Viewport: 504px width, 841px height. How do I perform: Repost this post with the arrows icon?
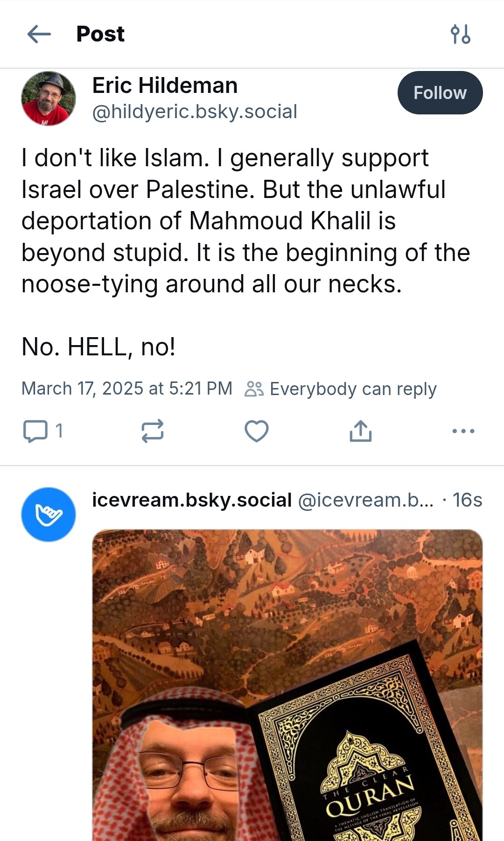pyautogui.click(x=153, y=431)
